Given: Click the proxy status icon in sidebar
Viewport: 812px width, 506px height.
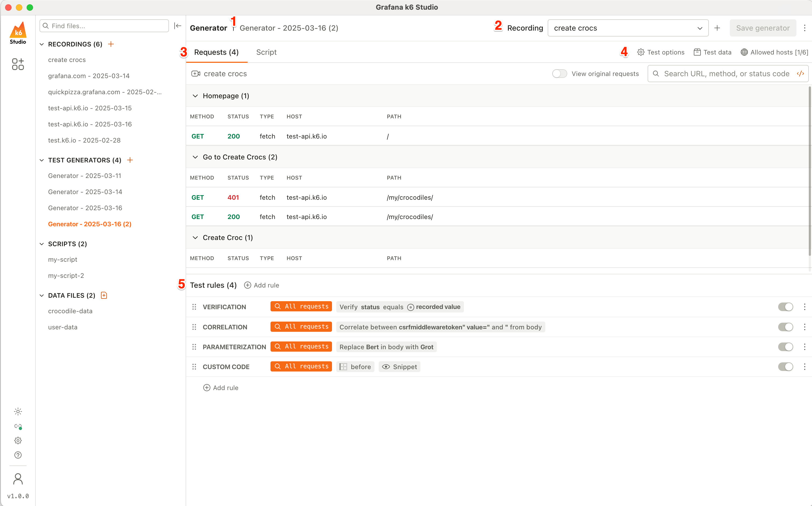Looking at the screenshot, I should [18, 426].
